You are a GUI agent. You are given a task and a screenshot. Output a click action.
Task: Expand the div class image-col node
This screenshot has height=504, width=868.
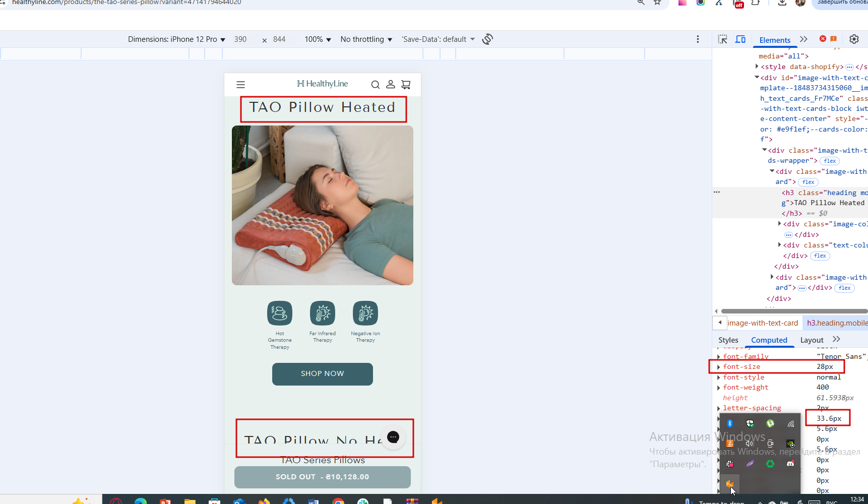tap(780, 224)
